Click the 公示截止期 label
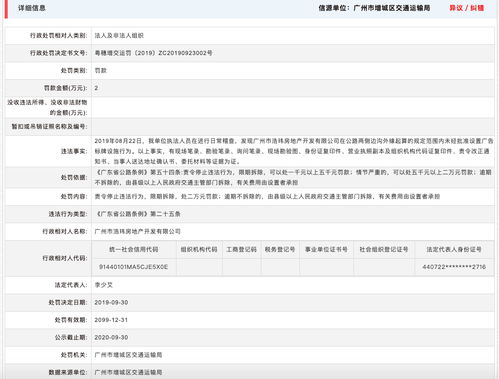499x379 pixels. pos(71,337)
